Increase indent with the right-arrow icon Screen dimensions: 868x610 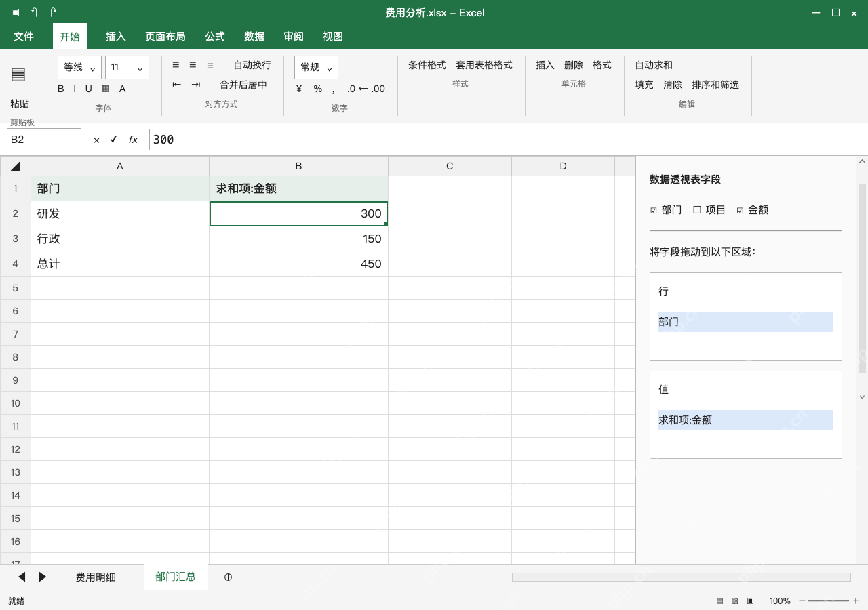tap(196, 85)
